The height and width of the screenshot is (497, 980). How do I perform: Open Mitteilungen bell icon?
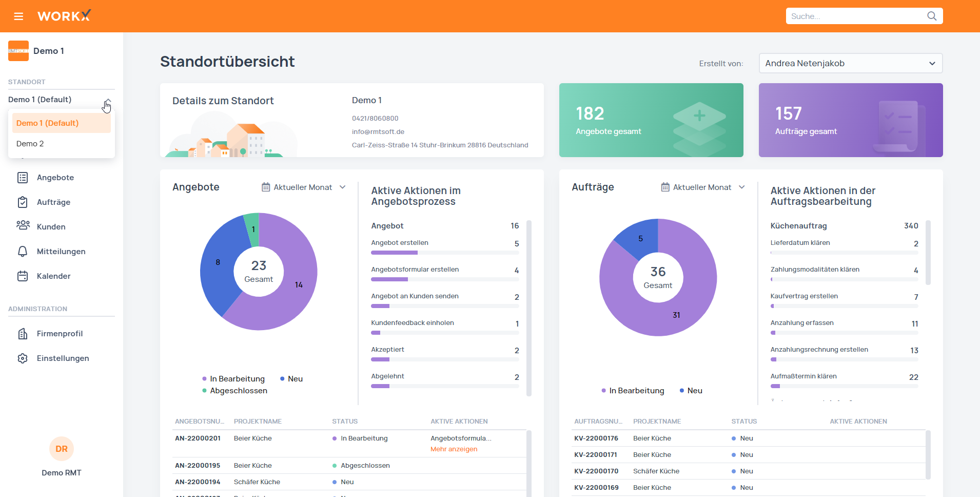[23, 252]
